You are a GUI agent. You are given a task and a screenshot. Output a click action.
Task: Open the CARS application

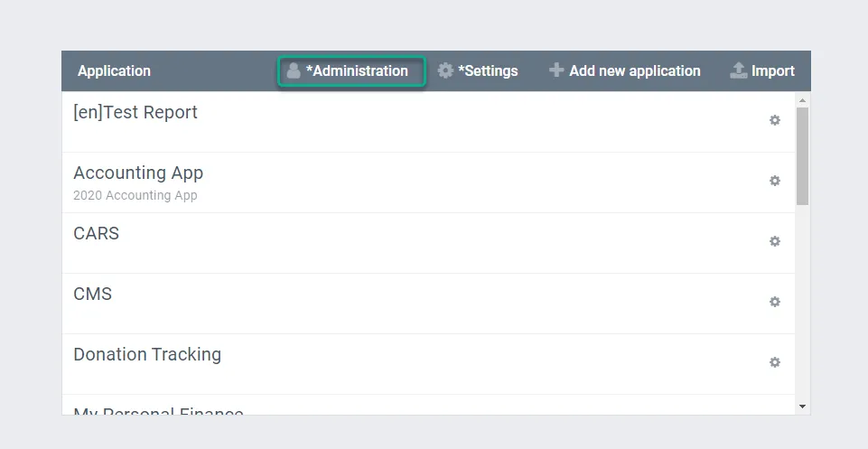point(97,234)
